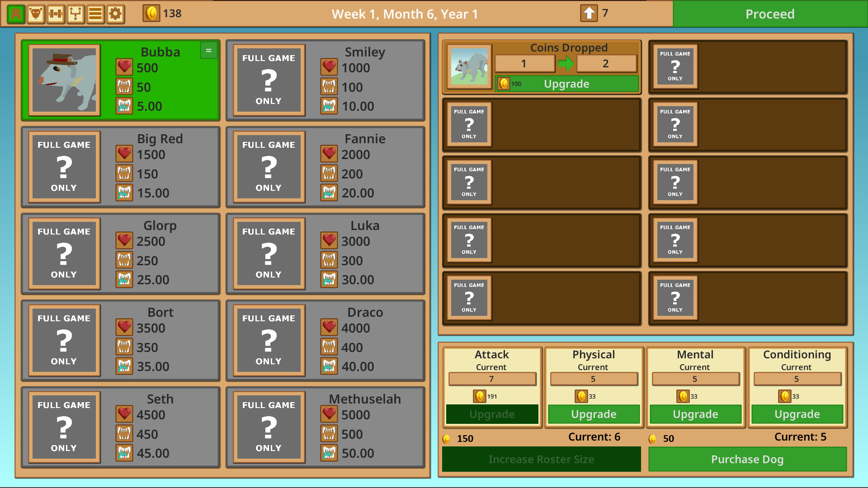Click the equals button on Bubba's card

coord(208,50)
